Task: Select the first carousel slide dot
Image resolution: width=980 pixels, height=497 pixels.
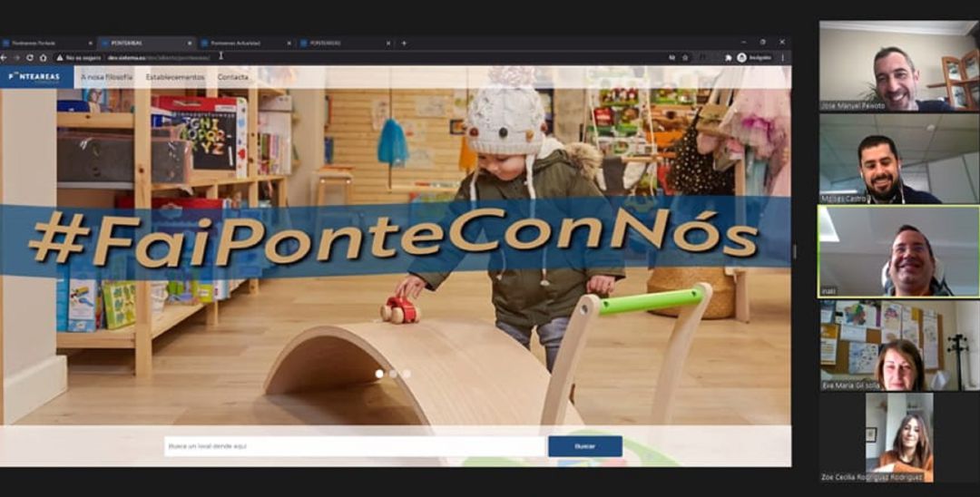Action: coord(379,374)
